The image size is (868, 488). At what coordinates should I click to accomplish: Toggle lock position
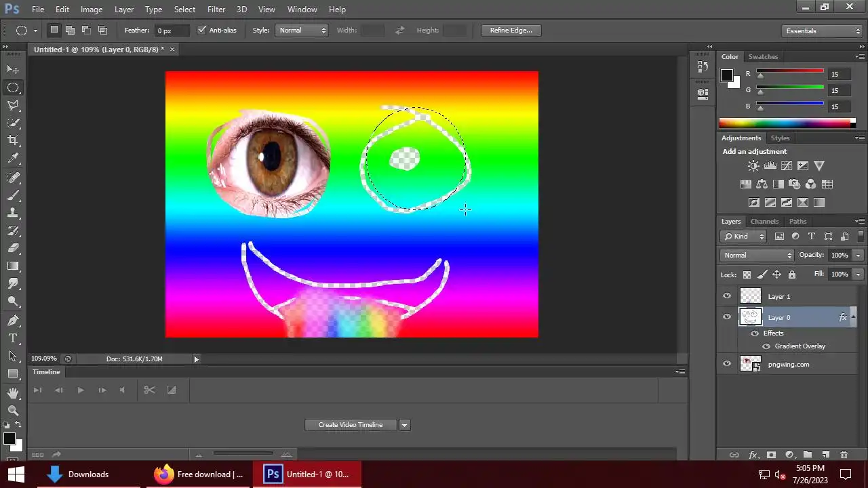tap(776, 274)
